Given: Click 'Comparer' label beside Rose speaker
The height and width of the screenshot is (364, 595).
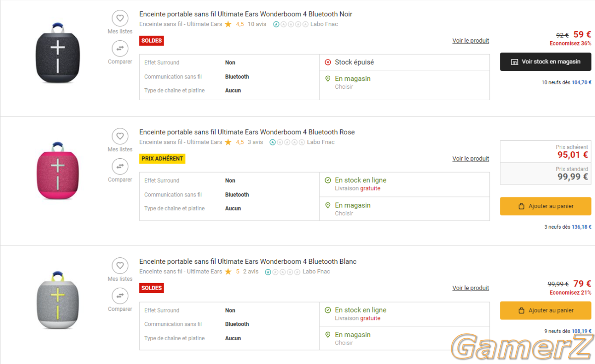Looking at the screenshot, I should click(120, 180).
